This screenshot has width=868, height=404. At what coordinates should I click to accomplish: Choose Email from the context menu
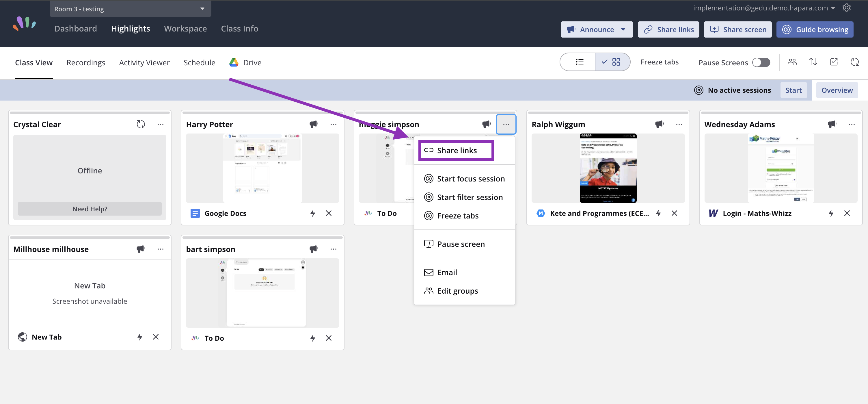[464, 272]
